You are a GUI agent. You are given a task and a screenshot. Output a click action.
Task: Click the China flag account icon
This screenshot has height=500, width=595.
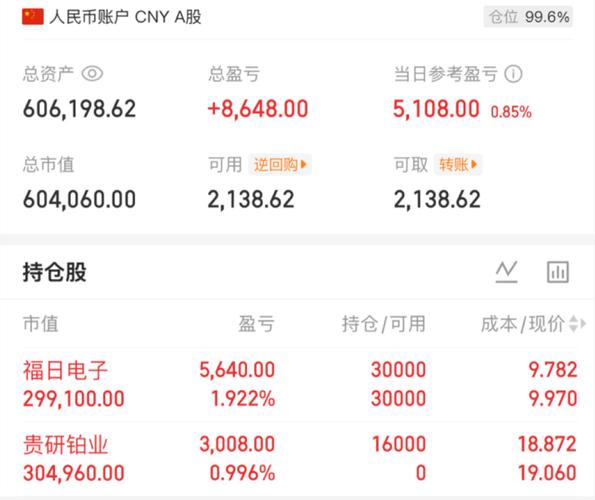33,17
